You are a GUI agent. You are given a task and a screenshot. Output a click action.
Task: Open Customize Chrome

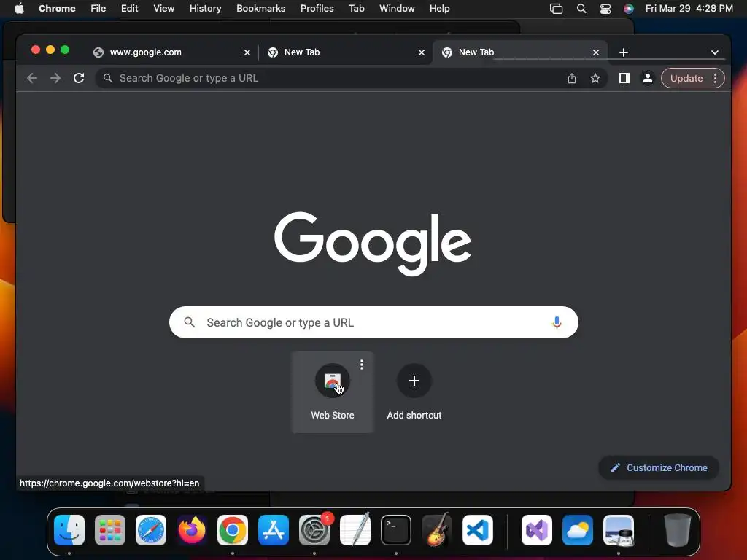[x=659, y=467]
